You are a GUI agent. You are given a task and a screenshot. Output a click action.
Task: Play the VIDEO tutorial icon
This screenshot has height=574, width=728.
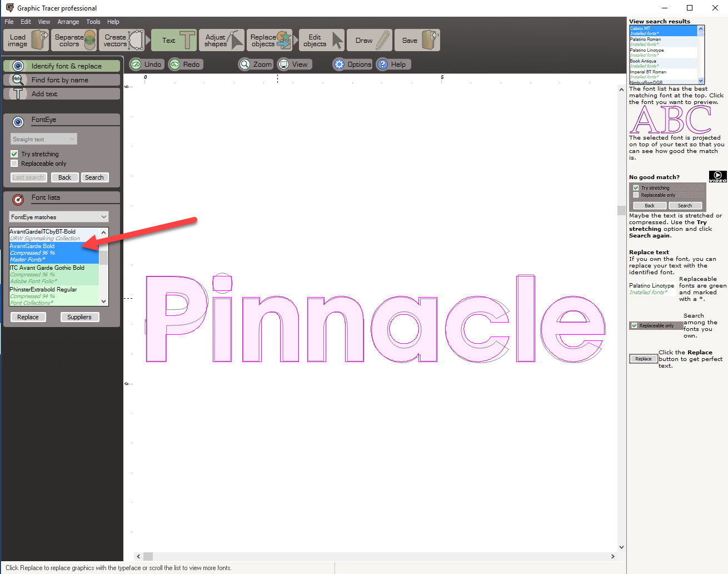coord(717,176)
